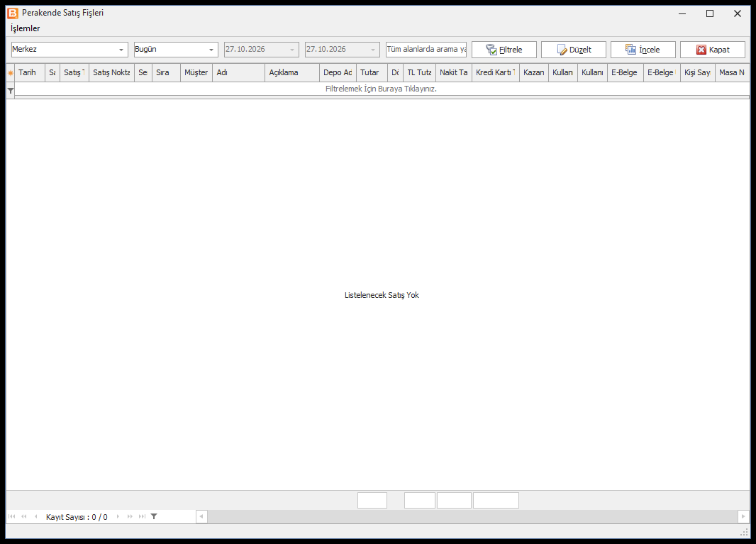Sort by the Masa N column header
The image size is (756, 544).
pyautogui.click(x=733, y=73)
